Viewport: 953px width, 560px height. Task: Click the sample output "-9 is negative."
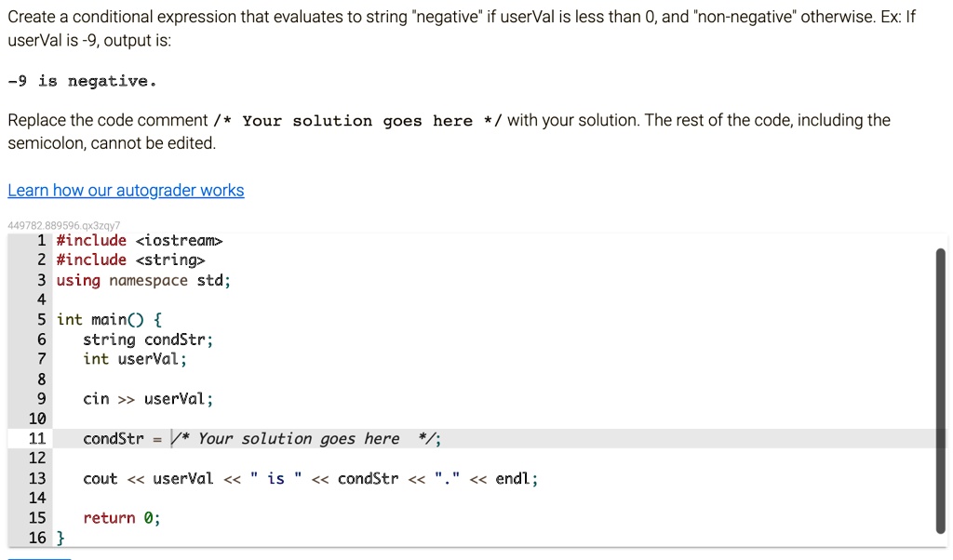click(82, 81)
